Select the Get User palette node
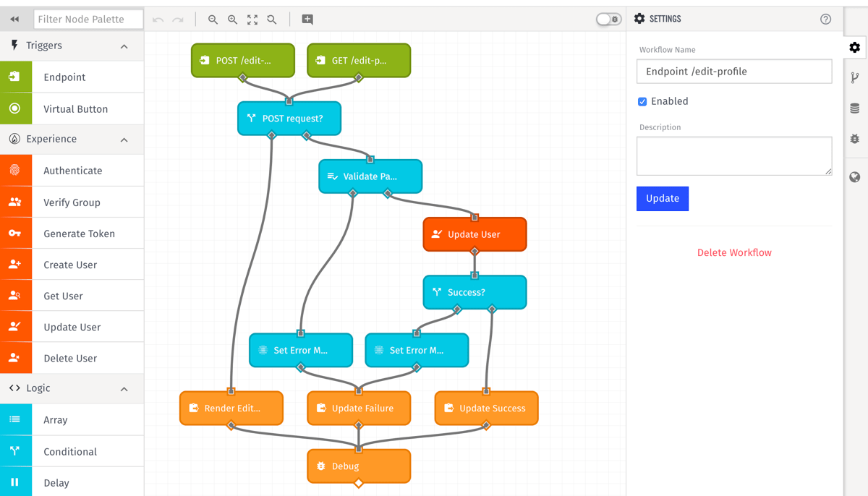This screenshot has width=868, height=496. pos(72,296)
